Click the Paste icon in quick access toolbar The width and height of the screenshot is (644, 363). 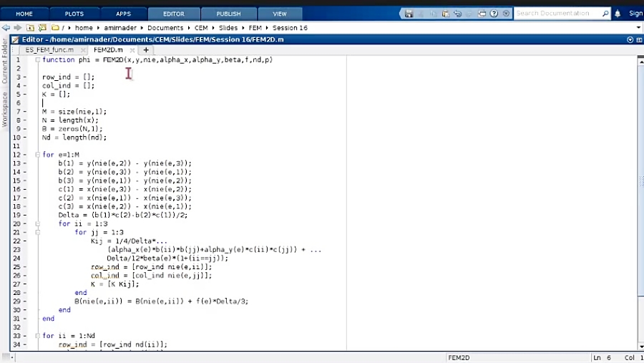445,14
